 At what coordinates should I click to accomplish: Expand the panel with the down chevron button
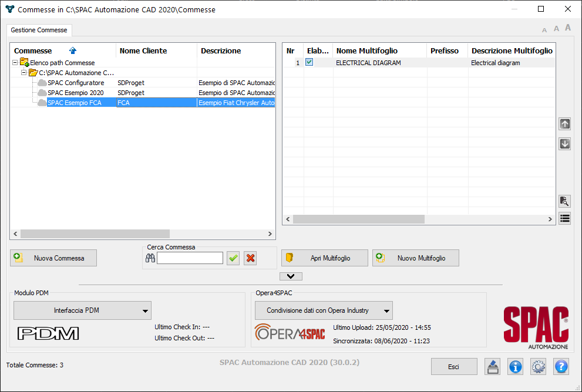(291, 276)
